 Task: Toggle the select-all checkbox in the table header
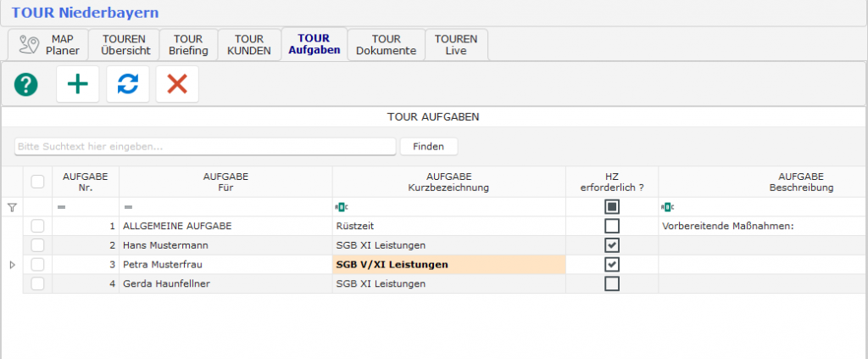click(37, 181)
